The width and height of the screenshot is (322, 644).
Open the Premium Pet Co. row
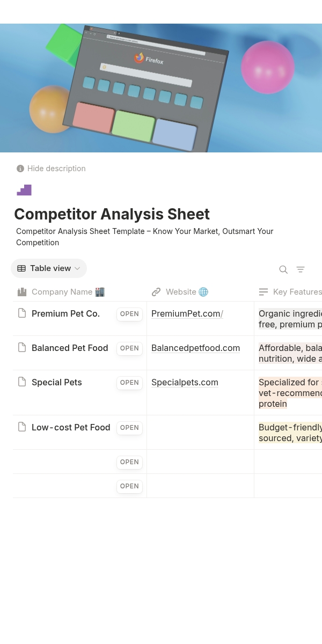129,314
